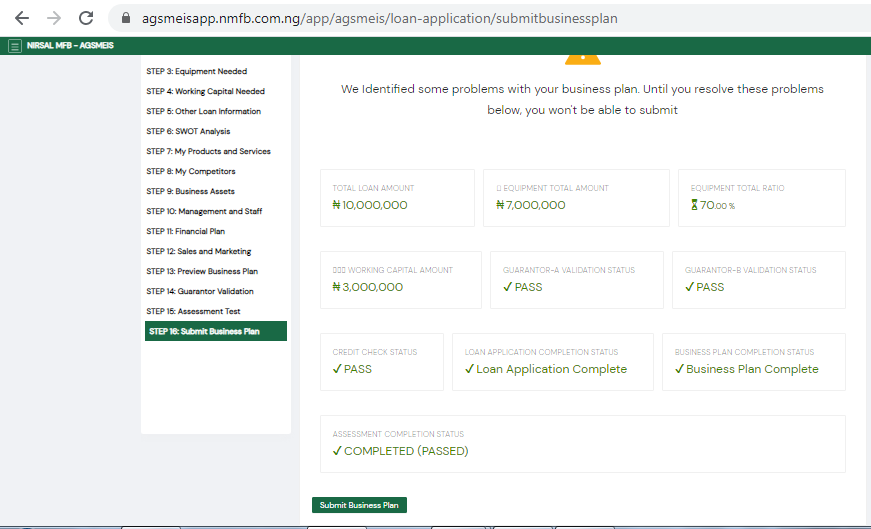Click the checkmark beside Guarantor-A PASS
This screenshot has height=529, width=871.
[x=507, y=287]
